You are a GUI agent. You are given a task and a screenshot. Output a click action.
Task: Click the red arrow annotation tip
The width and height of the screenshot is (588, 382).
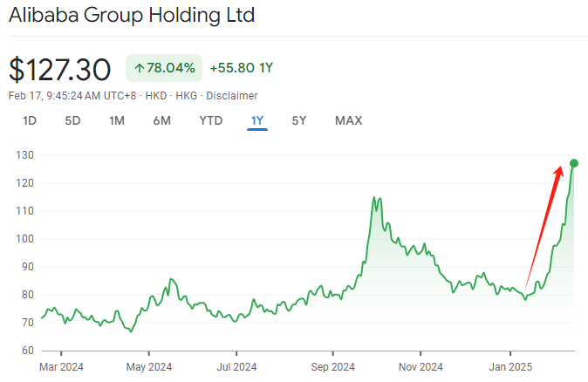(x=559, y=168)
